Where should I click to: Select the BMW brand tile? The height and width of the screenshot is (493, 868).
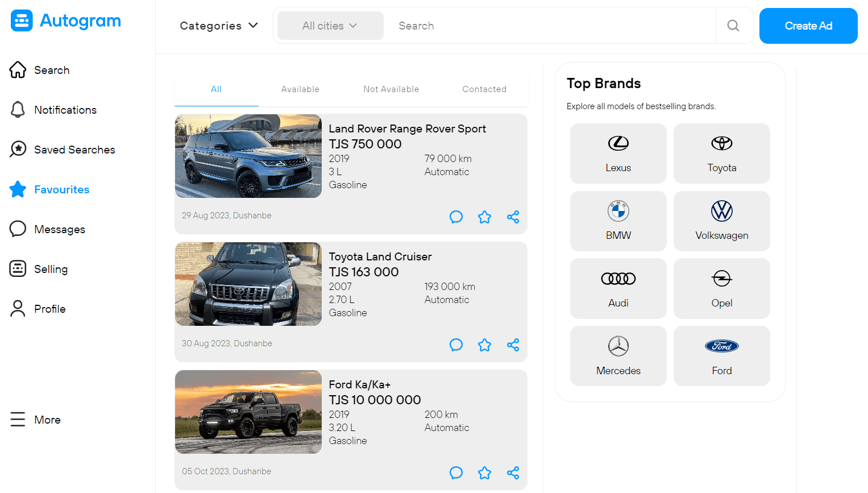(x=618, y=221)
